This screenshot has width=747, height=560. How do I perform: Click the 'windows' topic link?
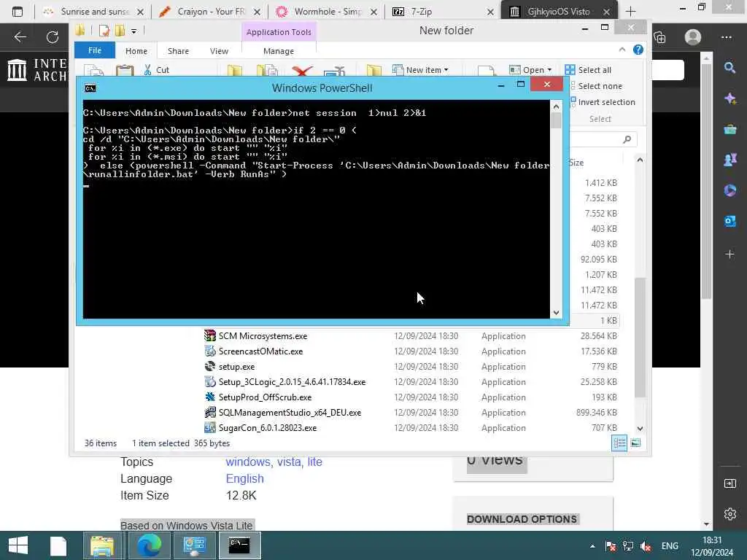click(x=247, y=462)
